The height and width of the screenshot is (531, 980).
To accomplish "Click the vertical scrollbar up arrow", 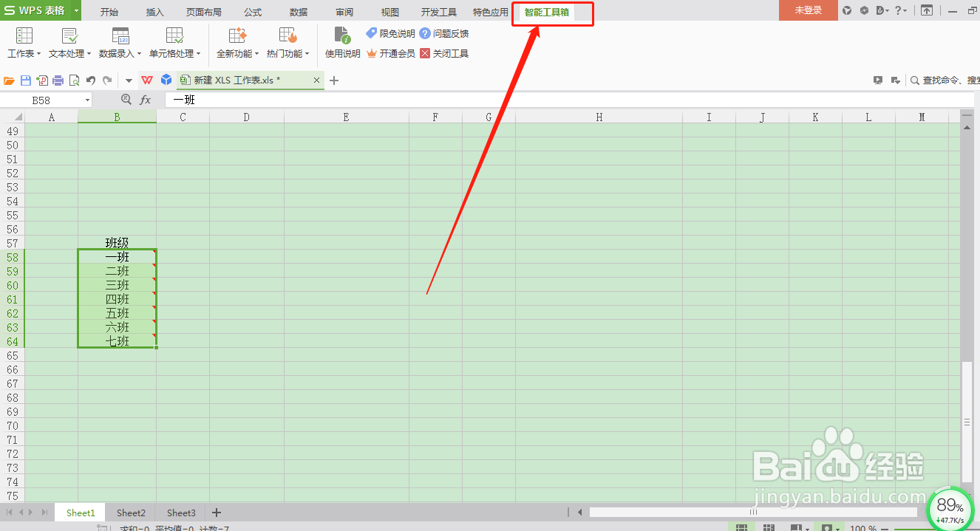I will click(x=967, y=128).
